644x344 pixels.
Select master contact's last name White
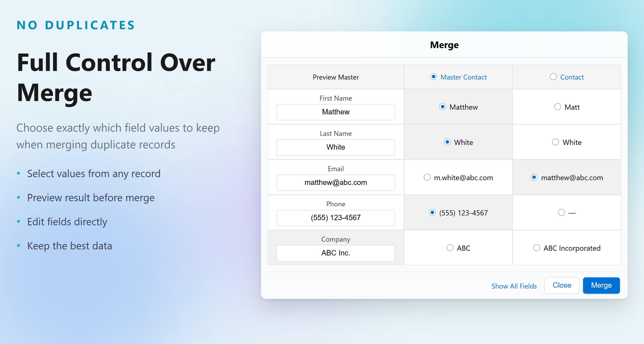click(447, 142)
